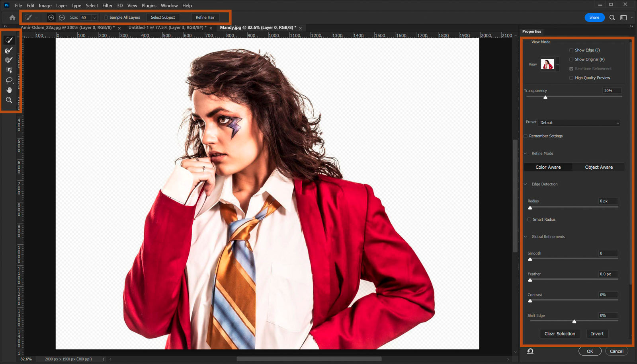Click the Add to selection icon

(51, 18)
